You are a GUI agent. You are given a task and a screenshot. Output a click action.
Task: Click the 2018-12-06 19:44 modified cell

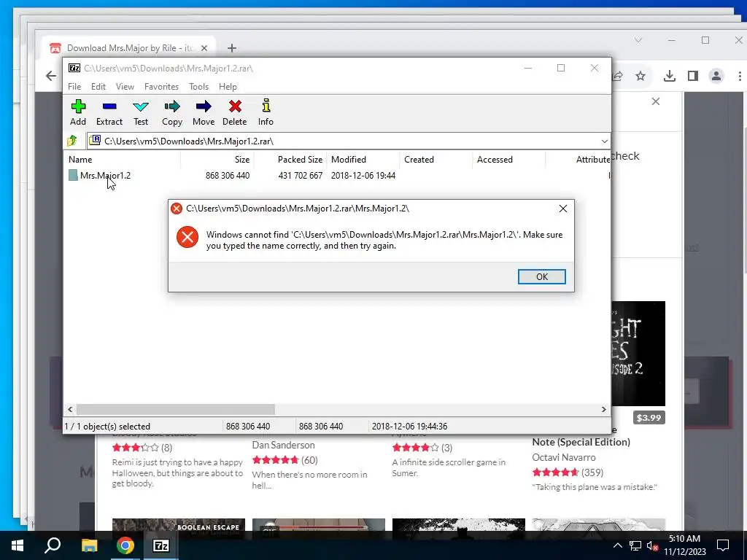click(363, 175)
